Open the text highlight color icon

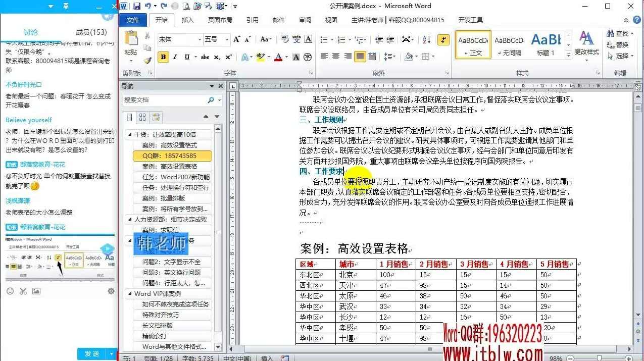[261, 57]
